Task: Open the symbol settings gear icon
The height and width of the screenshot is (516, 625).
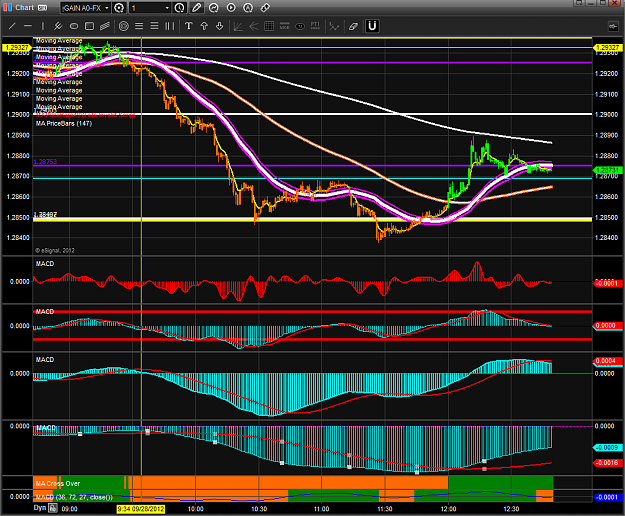Action: (119, 8)
